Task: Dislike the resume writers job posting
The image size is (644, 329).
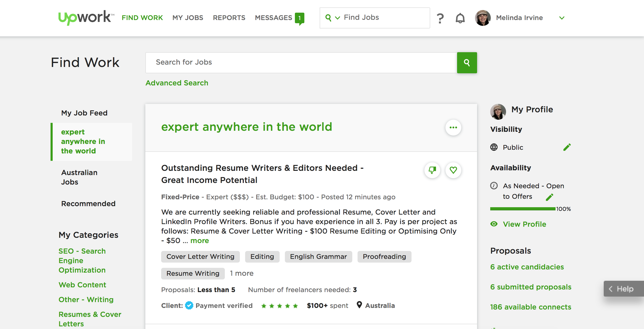Action: (432, 170)
